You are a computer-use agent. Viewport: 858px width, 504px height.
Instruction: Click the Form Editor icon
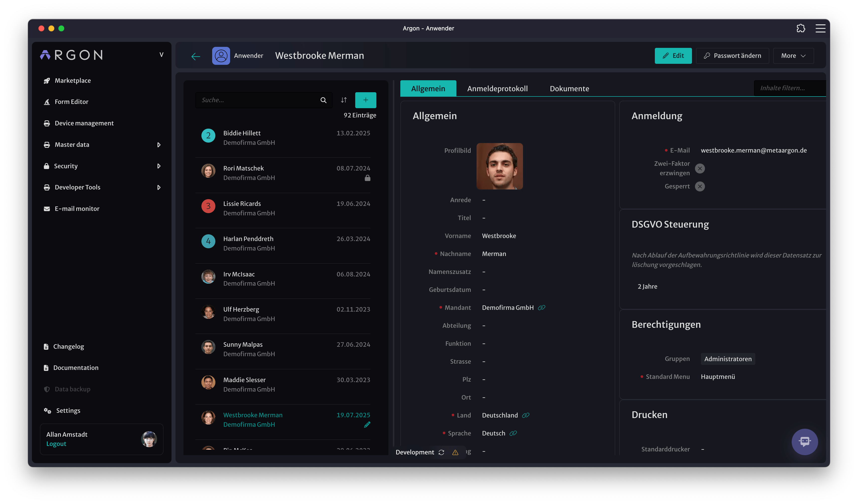point(47,102)
